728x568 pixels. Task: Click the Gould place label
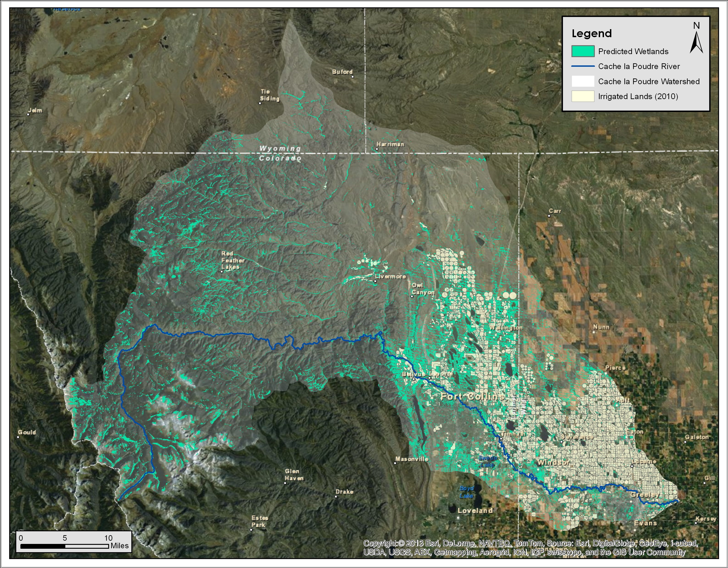(x=27, y=432)
